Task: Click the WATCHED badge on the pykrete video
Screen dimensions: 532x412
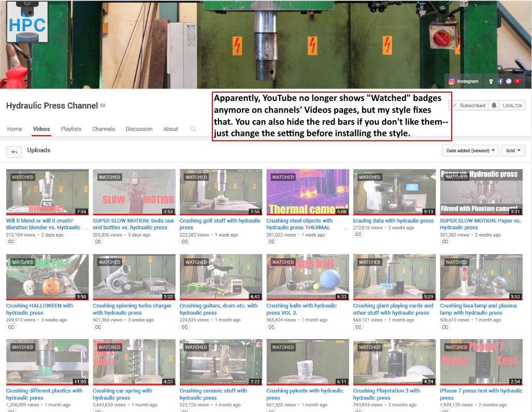Action: [x=283, y=347]
